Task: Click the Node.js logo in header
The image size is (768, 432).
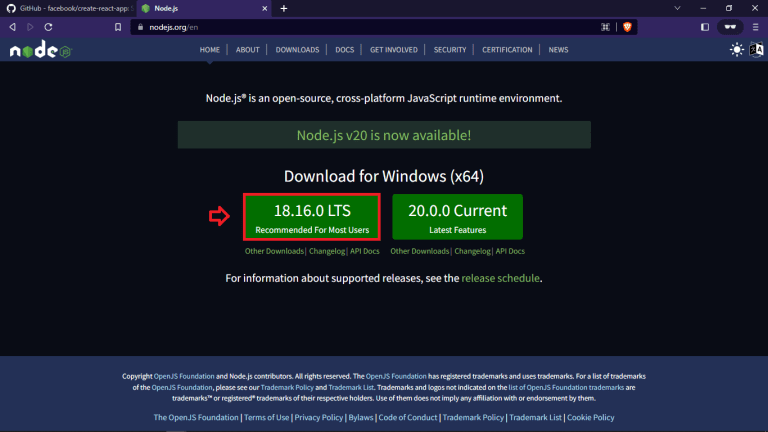Action: pyautogui.click(x=40, y=50)
